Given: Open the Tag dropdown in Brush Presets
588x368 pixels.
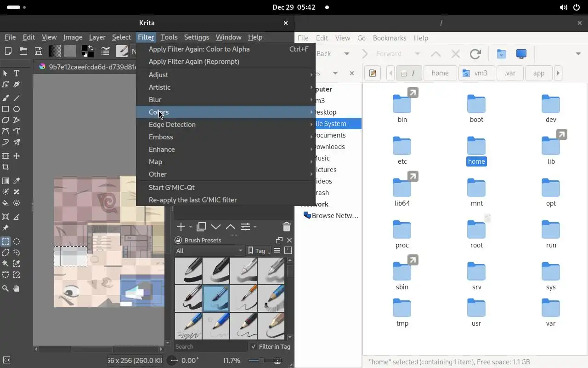Looking at the screenshot, I should coord(259,251).
